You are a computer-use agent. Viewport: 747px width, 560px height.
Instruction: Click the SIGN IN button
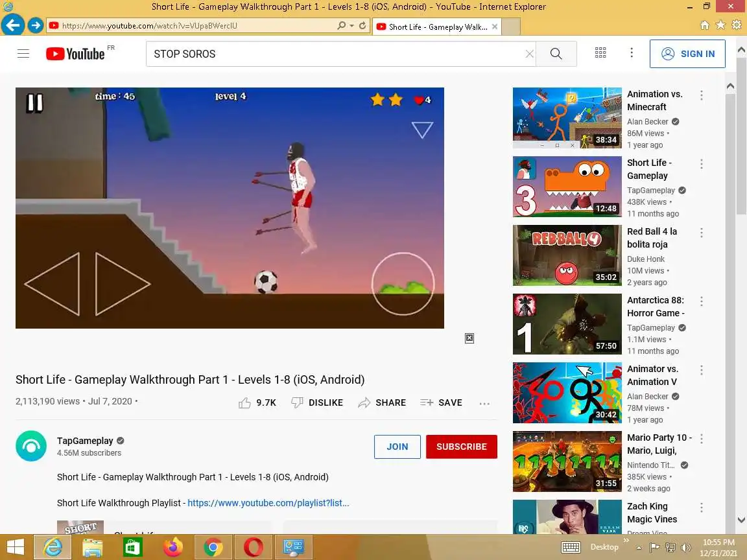(687, 54)
